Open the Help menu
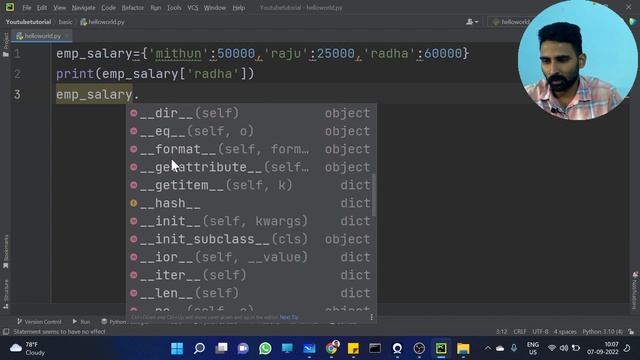 tap(238, 8)
